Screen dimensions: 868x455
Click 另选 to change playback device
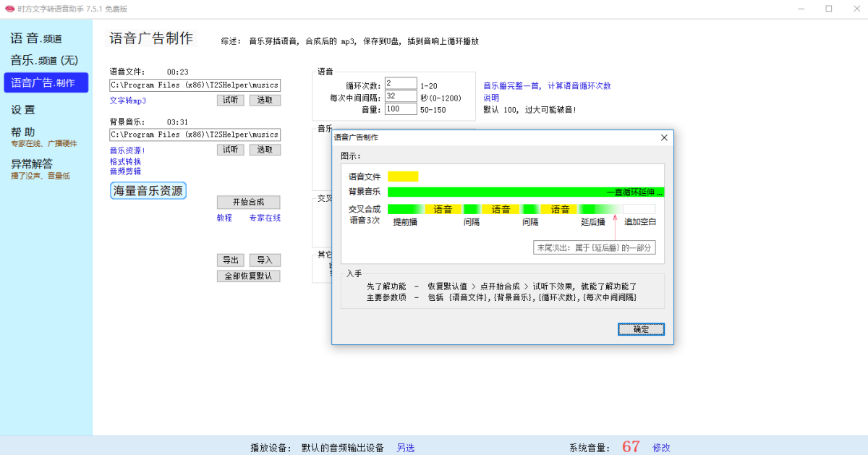405,448
